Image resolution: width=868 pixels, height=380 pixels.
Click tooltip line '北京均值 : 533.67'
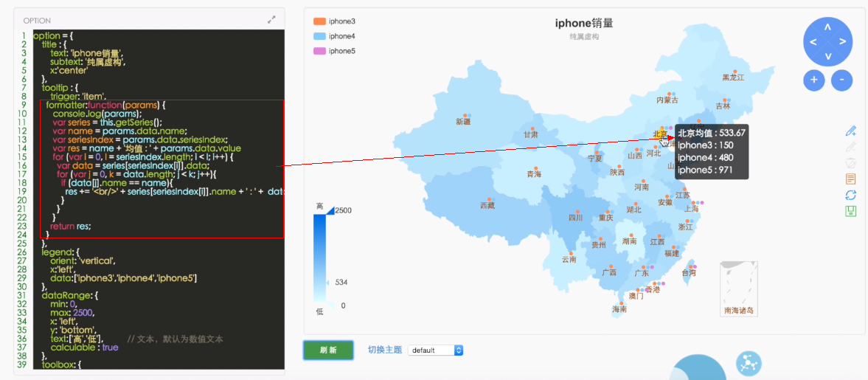[x=712, y=133]
